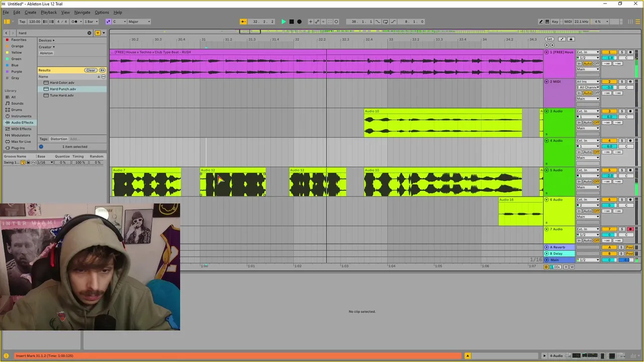Click the Post button on B Delay

click(x=629, y=253)
